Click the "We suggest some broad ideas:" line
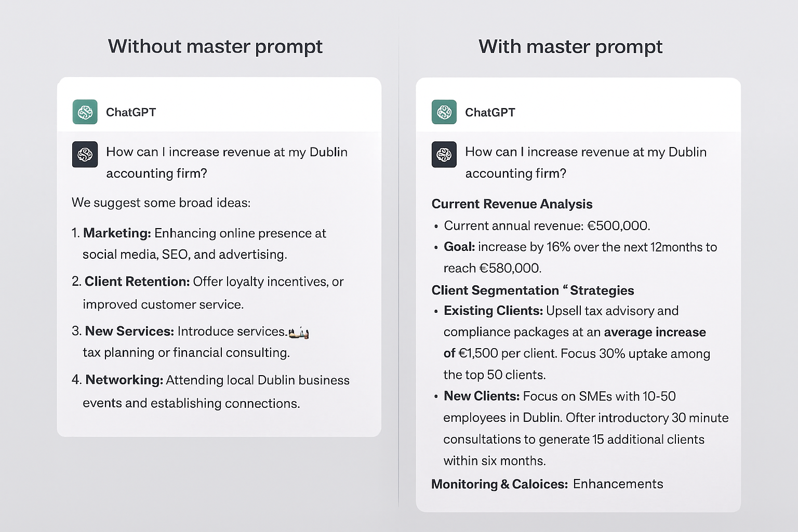This screenshot has height=532, width=798. 161,203
